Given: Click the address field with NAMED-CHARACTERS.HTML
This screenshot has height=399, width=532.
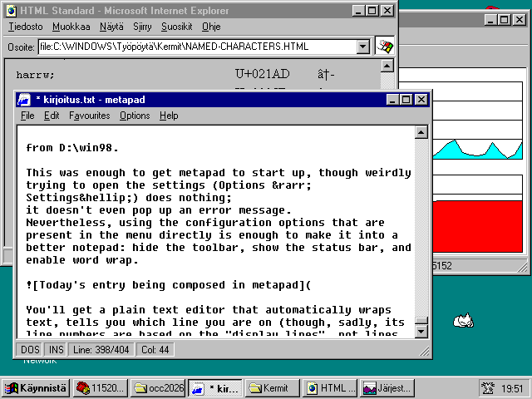Looking at the screenshot, I should 198,47.
